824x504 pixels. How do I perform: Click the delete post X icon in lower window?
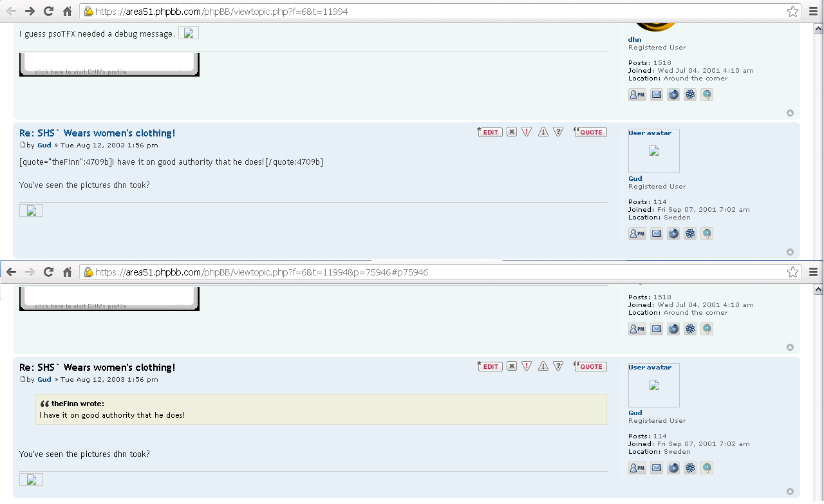(512, 366)
